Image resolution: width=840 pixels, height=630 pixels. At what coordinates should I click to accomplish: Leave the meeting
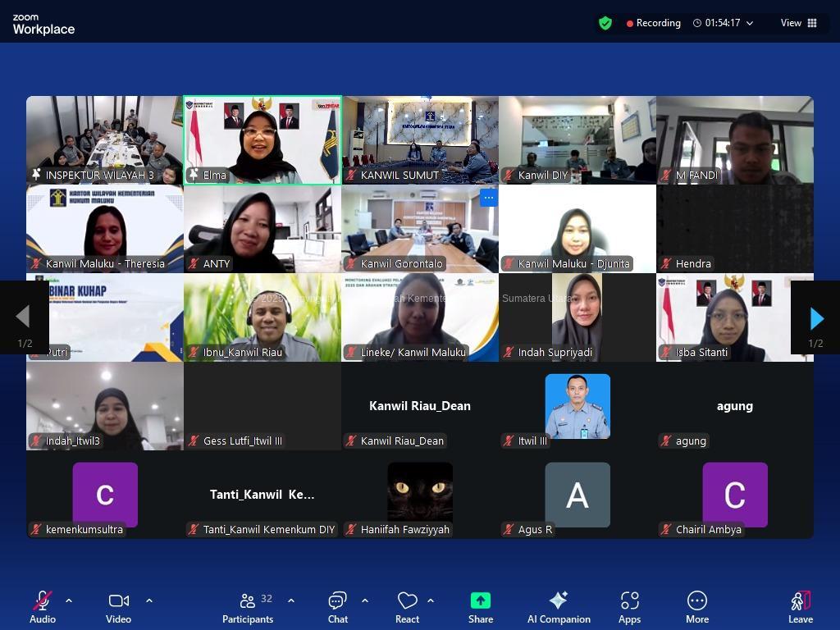tap(801, 608)
